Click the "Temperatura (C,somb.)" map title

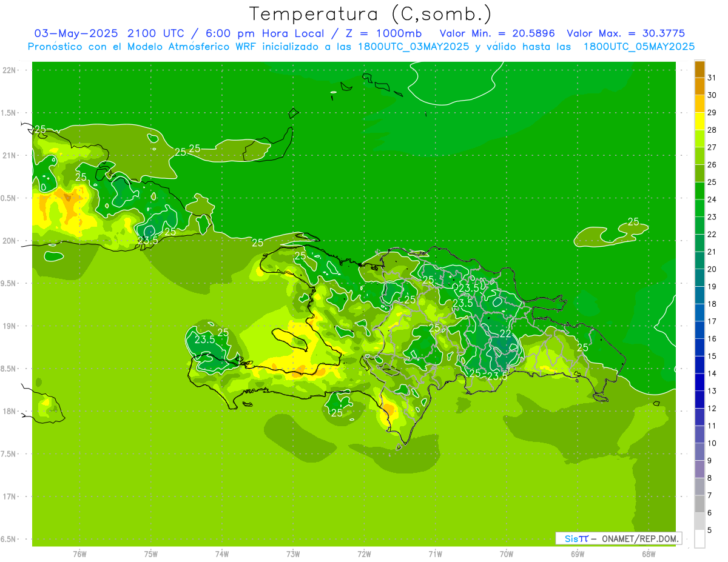(x=370, y=13)
